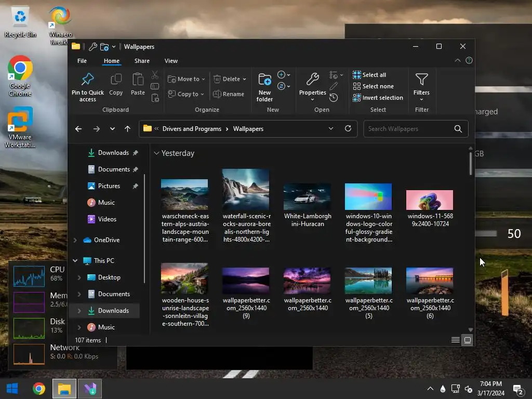Collapse the ribbon with the chevron
Image resolution: width=532 pixels, height=399 pixels.
click(x=457, y=60)
